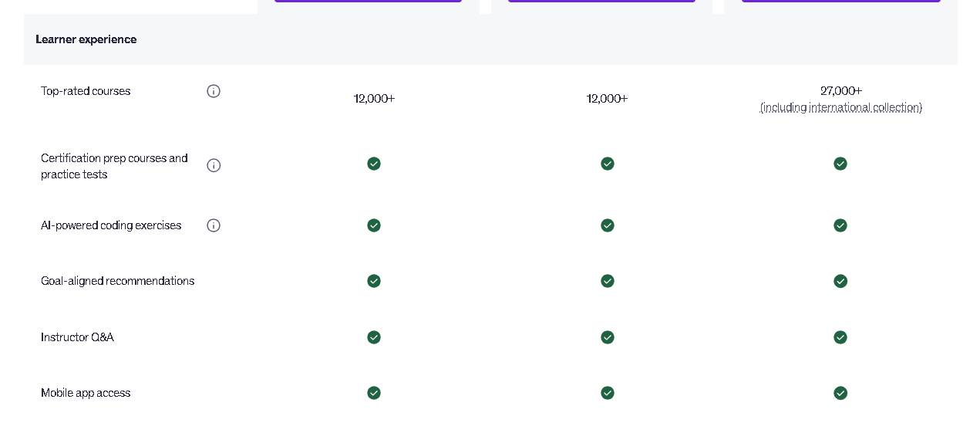This screenshot has height=423, width=980.
Task: Click last-column checkmark for Goal-aligned recommendations
Action: [840, 281]
